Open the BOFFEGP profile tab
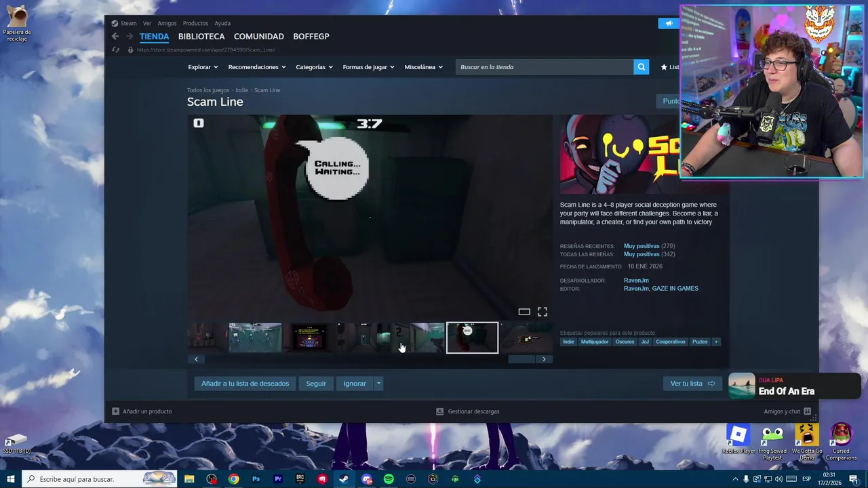 pos(311,37)
